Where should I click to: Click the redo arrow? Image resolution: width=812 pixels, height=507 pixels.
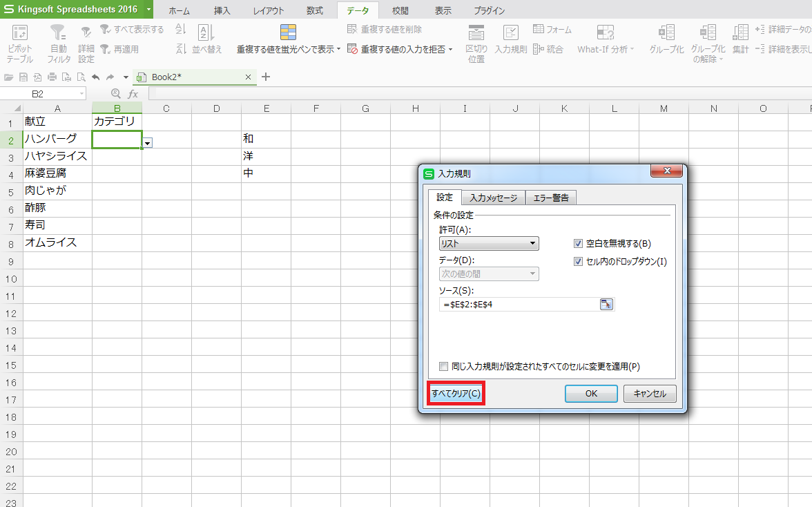pos(110,77)
